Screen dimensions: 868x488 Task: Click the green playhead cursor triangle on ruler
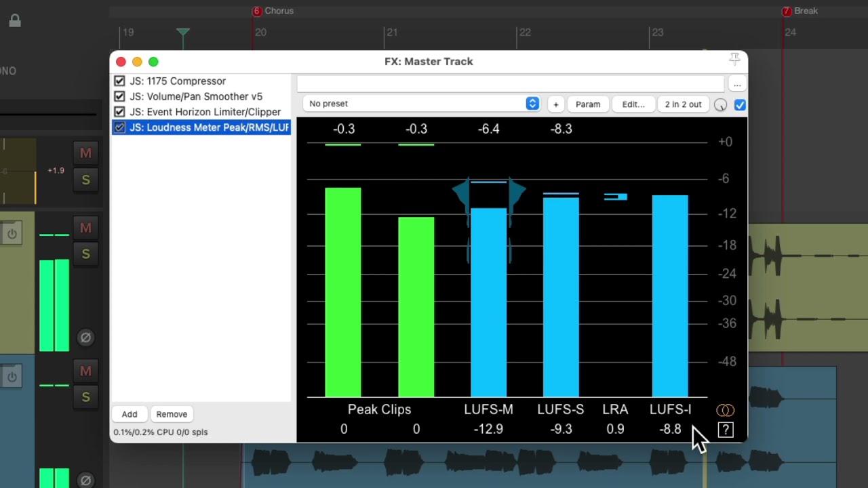(183, 32)
